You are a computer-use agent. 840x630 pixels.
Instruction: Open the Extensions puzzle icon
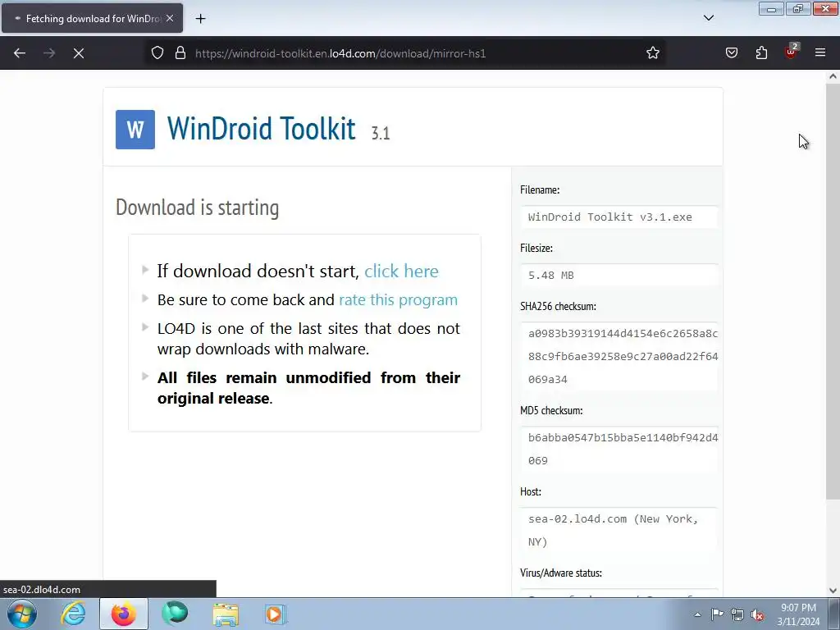[x=761, y=53]
